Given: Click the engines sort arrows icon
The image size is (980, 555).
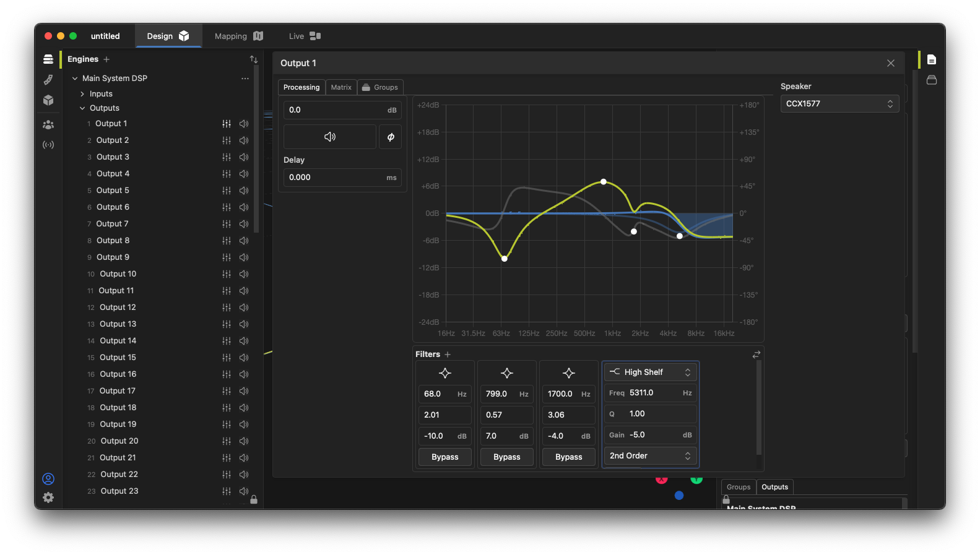Looking at the screenshot, I should 253,59.
